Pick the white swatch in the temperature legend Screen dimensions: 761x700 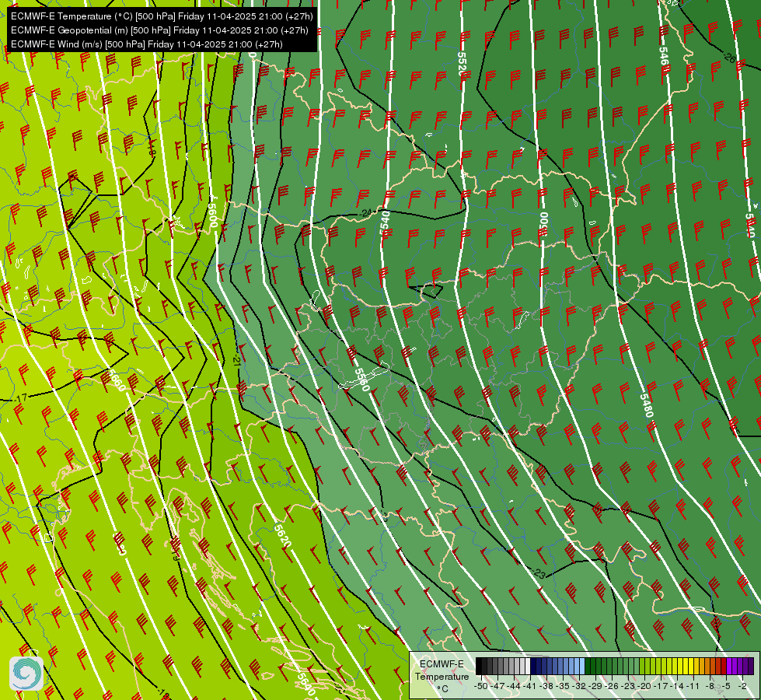[x=528, y=666]
